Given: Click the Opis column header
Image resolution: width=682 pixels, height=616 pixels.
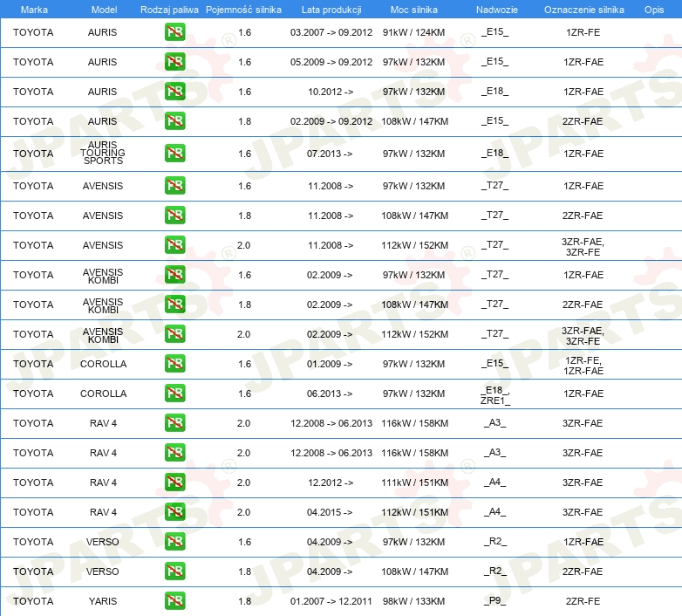Looking at the screenshot, I should point(654,10).
